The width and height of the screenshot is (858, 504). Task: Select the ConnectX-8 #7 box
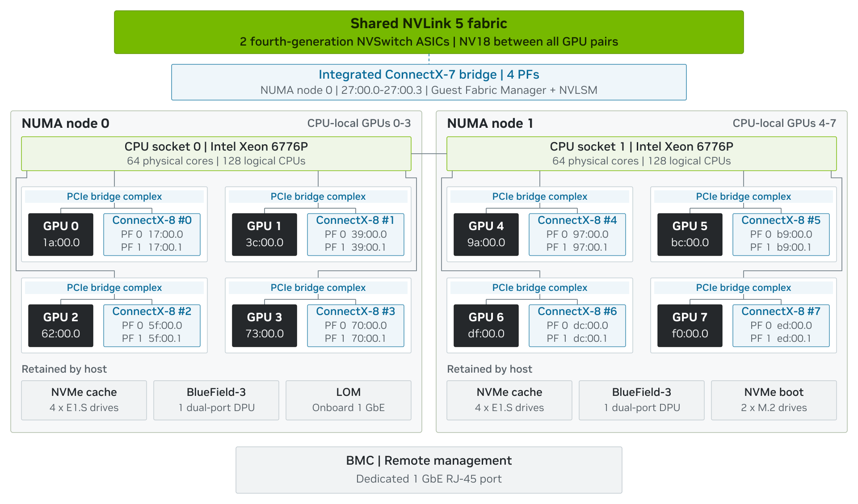(x=781, y=326)
